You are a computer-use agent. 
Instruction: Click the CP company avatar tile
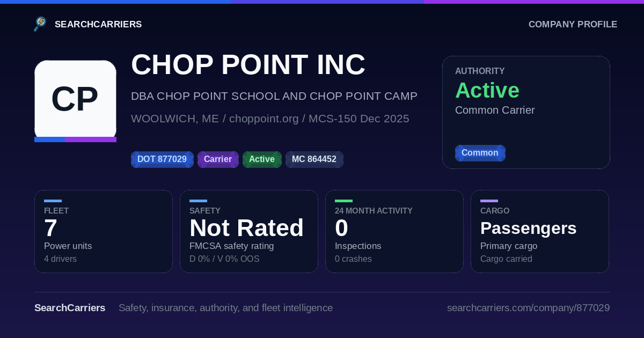click(75, 101)
